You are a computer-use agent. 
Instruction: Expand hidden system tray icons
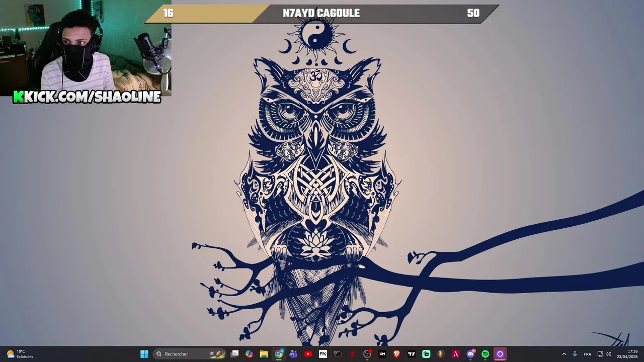(x=564, y=354)
